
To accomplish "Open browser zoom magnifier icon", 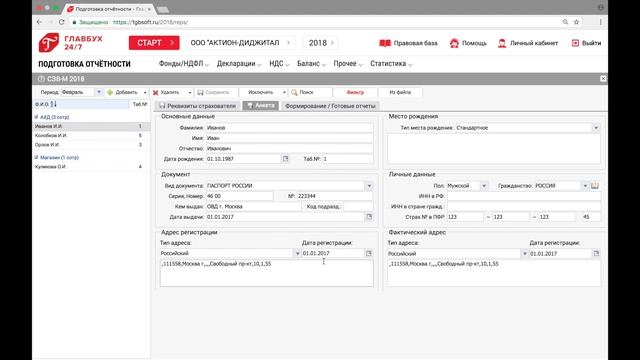I will click(x=565, y=22).
